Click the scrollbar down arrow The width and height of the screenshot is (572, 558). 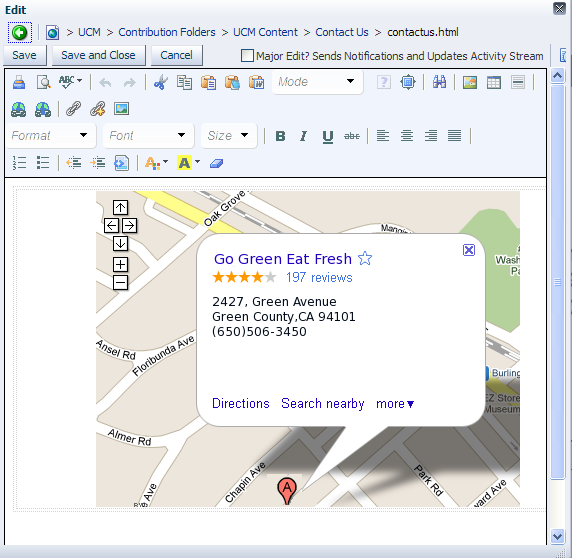coord(557,536)
